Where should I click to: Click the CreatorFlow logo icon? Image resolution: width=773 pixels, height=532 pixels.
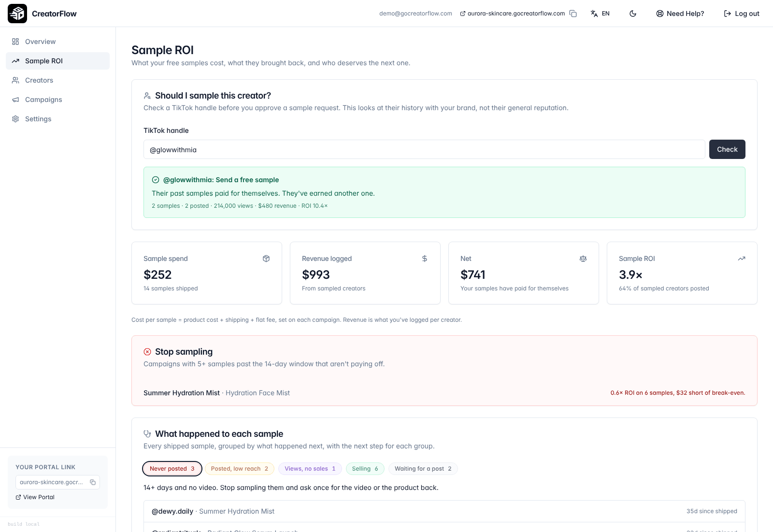[x=17, y=14]
